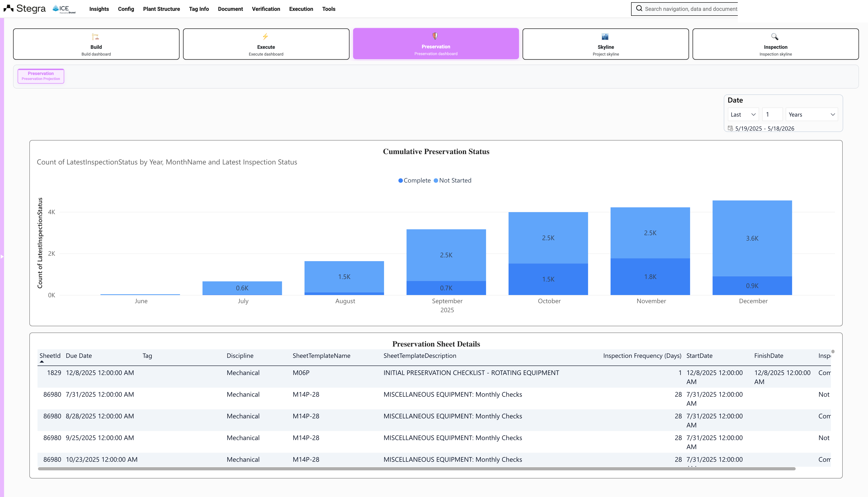Open the Document menu
Screen dimensions: 868x497
click(x=231, y=9)
